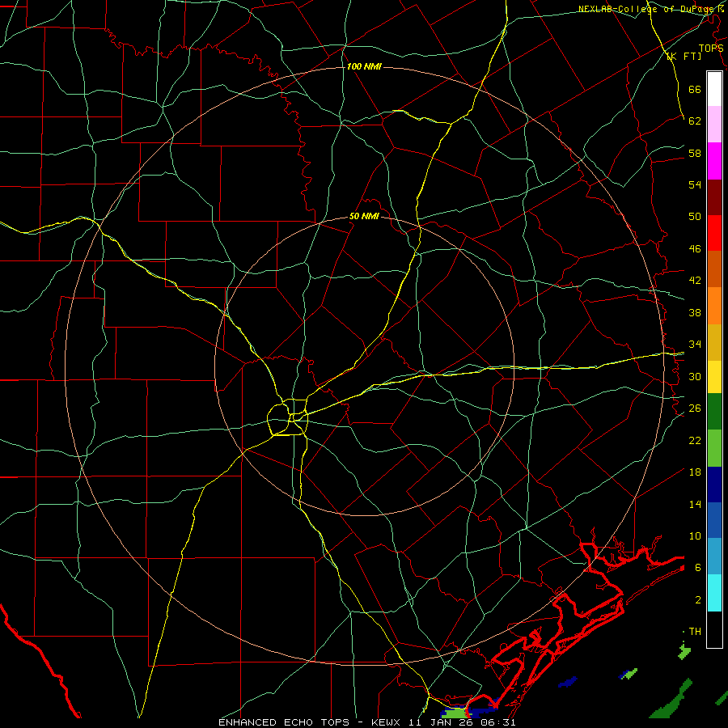728x728 pixels.
Task: Click the medium blue swatch near 10
Action: pyautogui.click(x=714, y=520)
